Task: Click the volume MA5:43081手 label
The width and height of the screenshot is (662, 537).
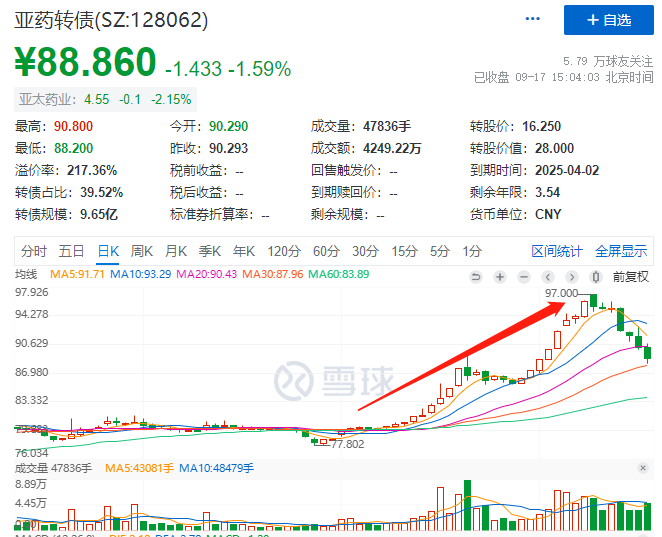Action: (139, 468)
